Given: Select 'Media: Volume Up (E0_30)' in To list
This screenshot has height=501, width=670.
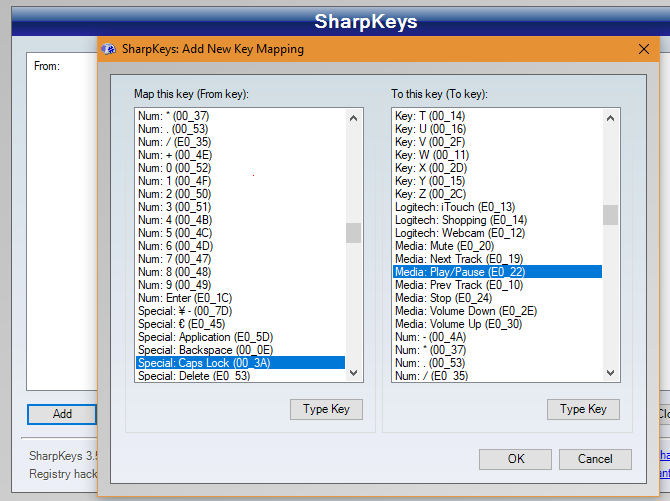Looking at the screenshot, I should click(497, 324).
